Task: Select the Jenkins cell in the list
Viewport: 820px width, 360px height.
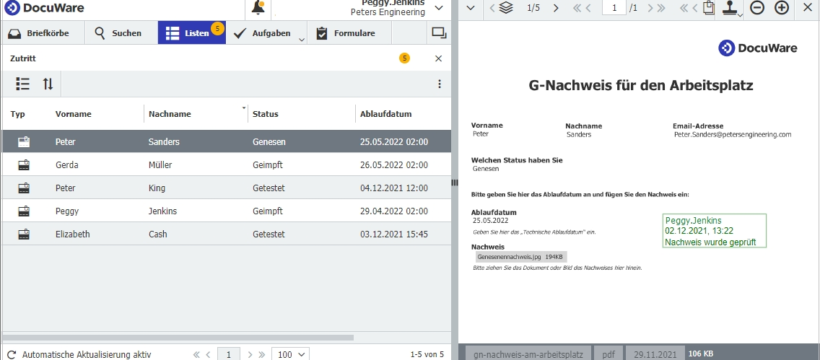Action: coord(163,211)
